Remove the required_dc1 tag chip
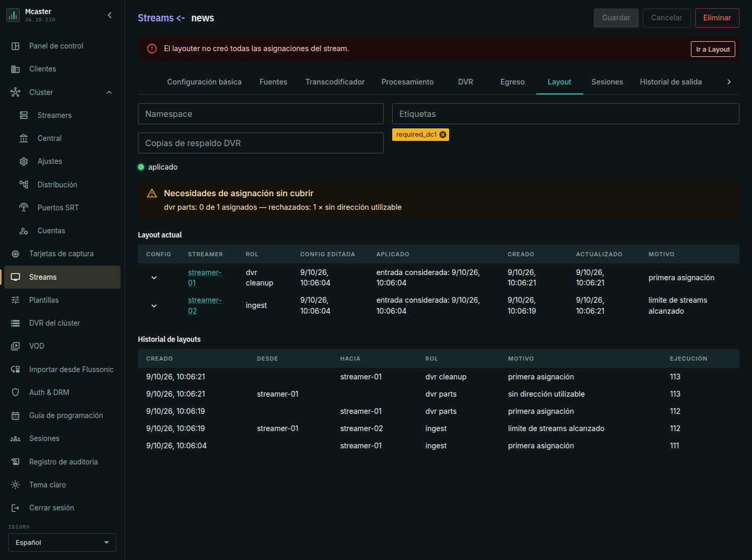The width and height of the screenshot is (752, 560). coord(443,135)
